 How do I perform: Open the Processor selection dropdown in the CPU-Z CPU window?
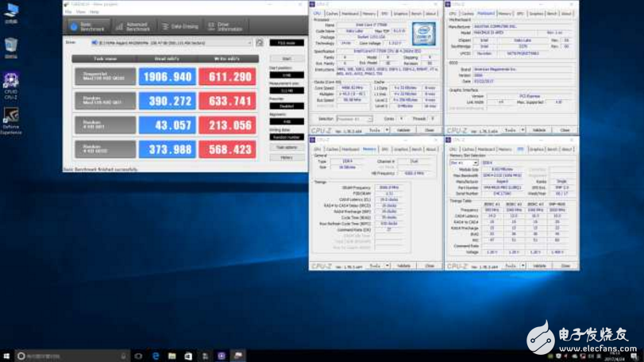(x=354, y=119)
